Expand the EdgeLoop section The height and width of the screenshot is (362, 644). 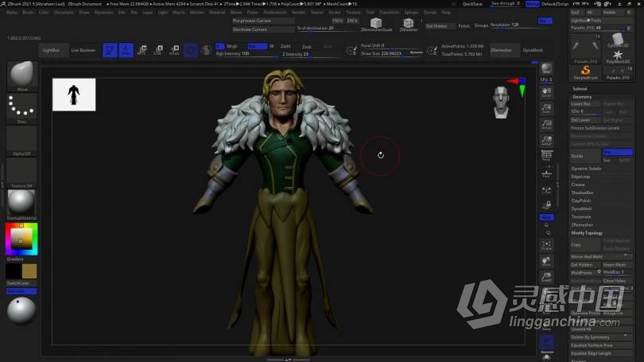[580, 177]
